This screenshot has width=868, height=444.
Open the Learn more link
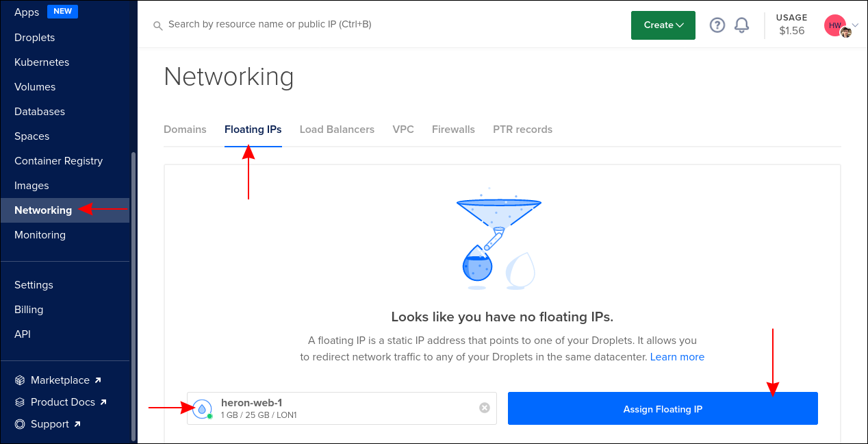pos(677,356)
